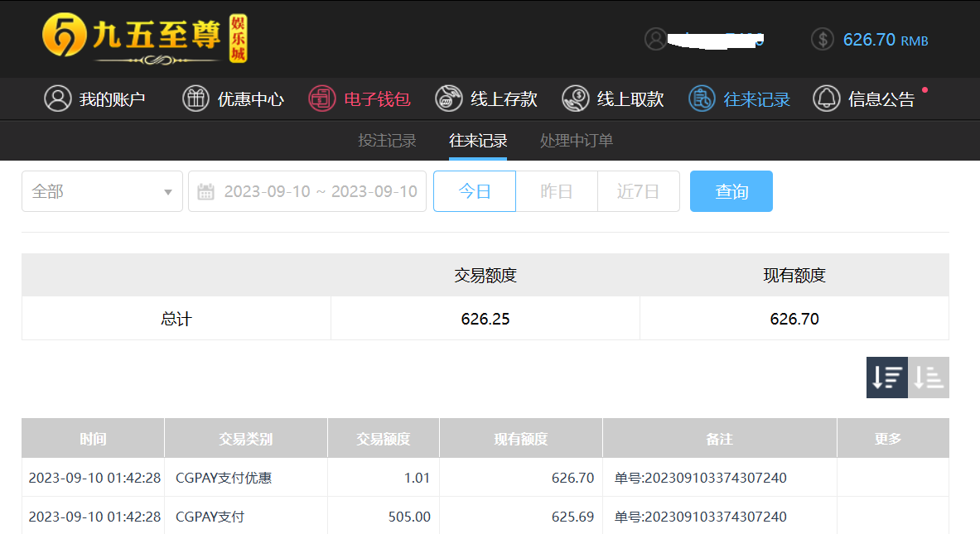Viewport: 980px width, 534px height.
Task: Click the 九五至尊 site logo
Action: pos(145,39)
